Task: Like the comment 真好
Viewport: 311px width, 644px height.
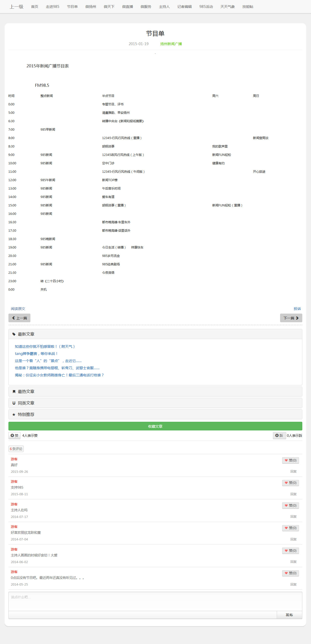Action: click(291, 460)
